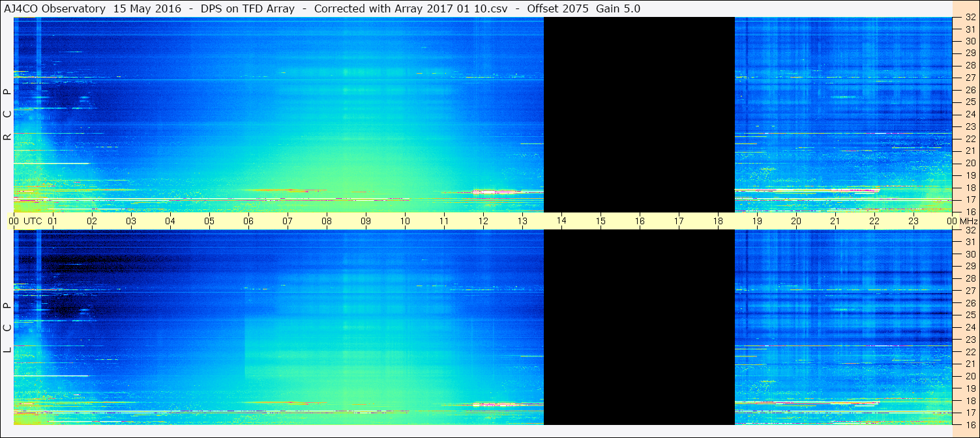Viewport: 980px width, 438px height.
Task: Click the 16 hour marker on time axis
Action: (640, 221)
